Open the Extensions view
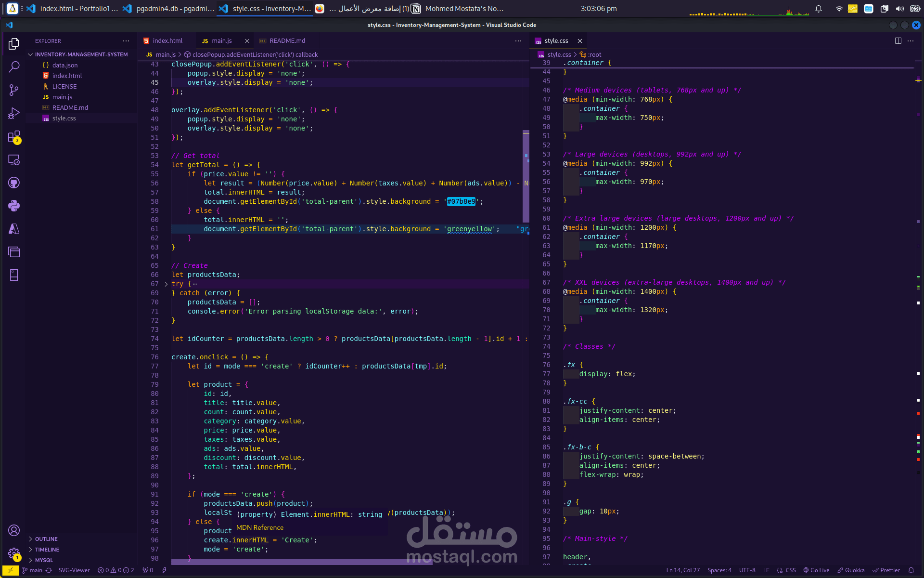This screenshot has height=578, width=924. pos(14,137)
